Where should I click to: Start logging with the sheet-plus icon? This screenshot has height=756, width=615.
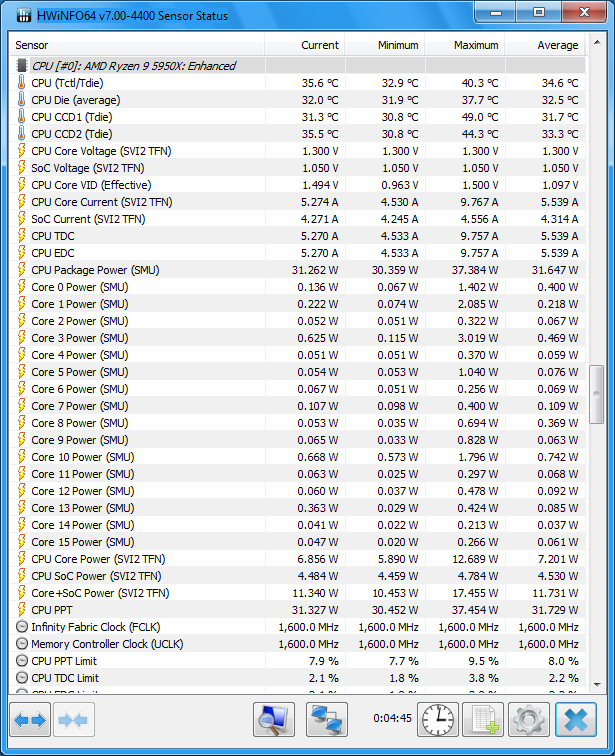[483, 720]
